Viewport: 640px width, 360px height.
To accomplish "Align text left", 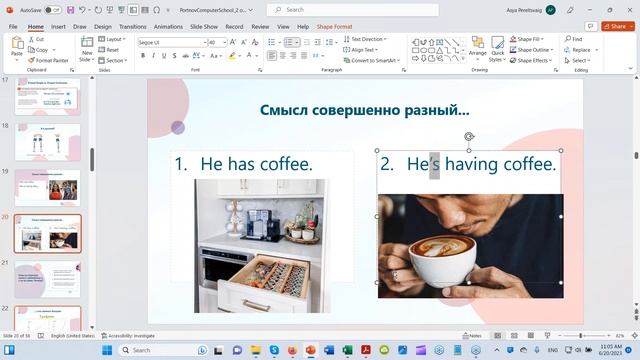I will pos(272,56).
